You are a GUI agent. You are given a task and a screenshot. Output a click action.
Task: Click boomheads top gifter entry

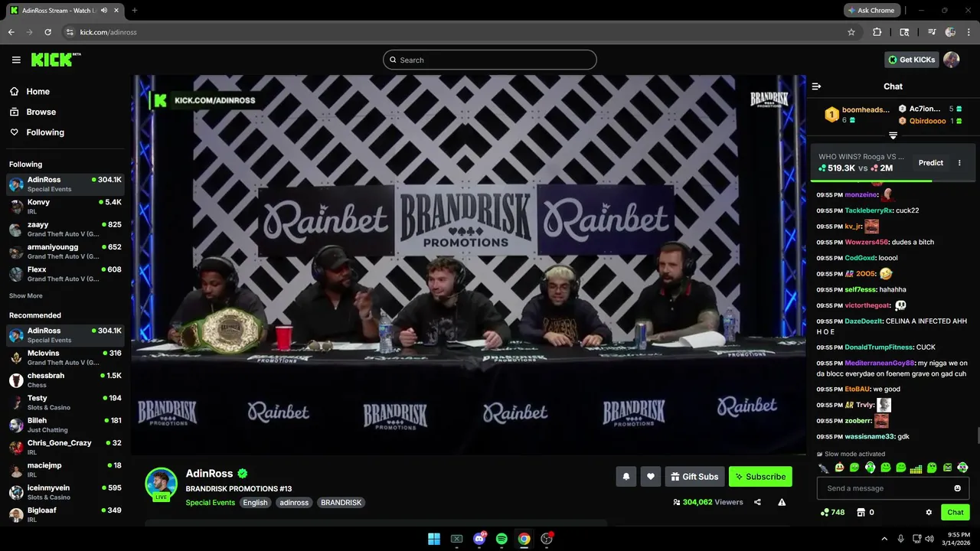point(857,115)
